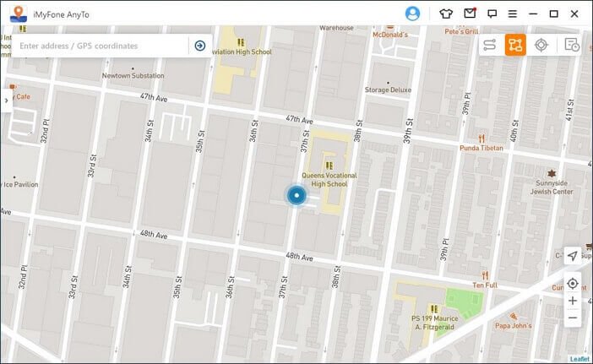The width and height of the screenshot is (593, 364).
Task: Click the blue current location marker
Action: 296,195
